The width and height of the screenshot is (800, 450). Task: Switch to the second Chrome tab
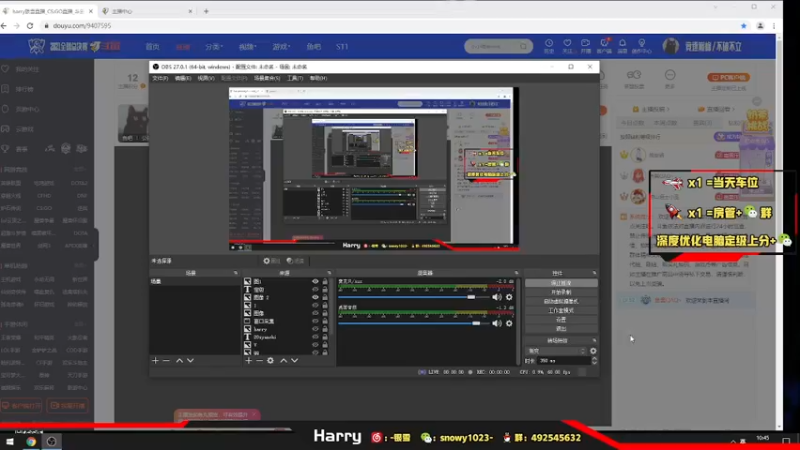[145, 11]
